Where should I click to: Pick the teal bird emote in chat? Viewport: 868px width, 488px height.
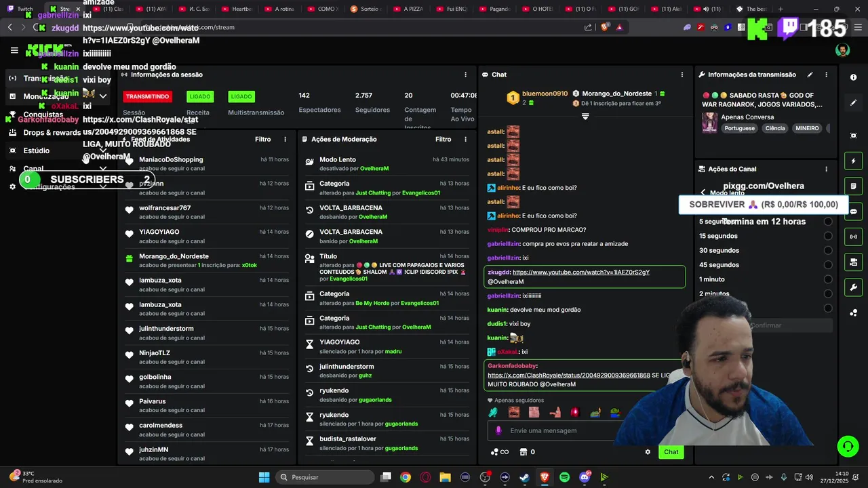(x=494, y=412)
